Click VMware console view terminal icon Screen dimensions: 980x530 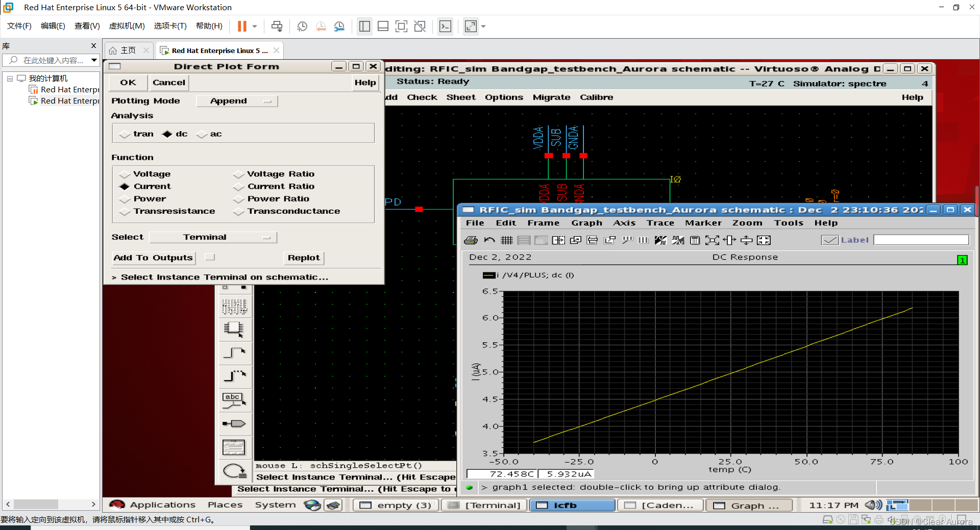point(445,27)
